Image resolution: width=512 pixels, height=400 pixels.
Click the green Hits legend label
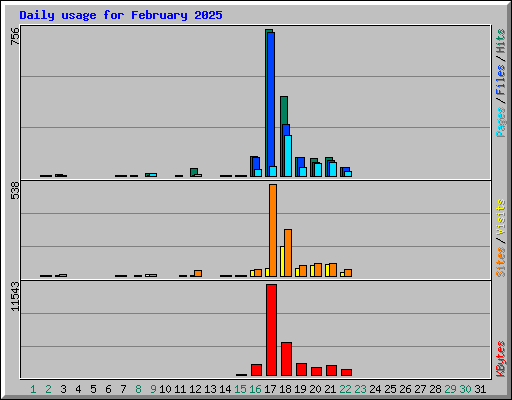[x=500, y=41]
